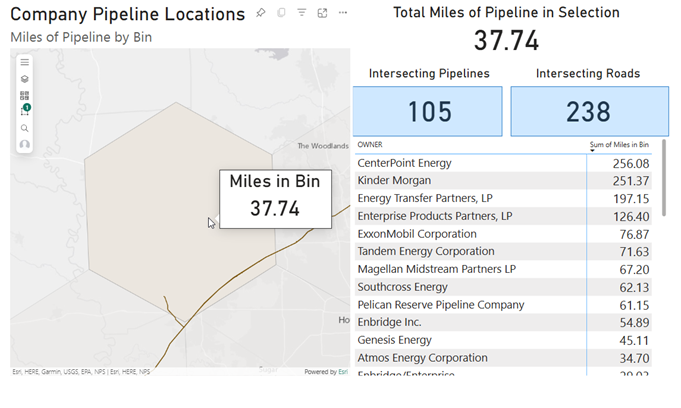Click the table's vertical scrollbar
Screen dimensions: 681x408
[664, 180]
